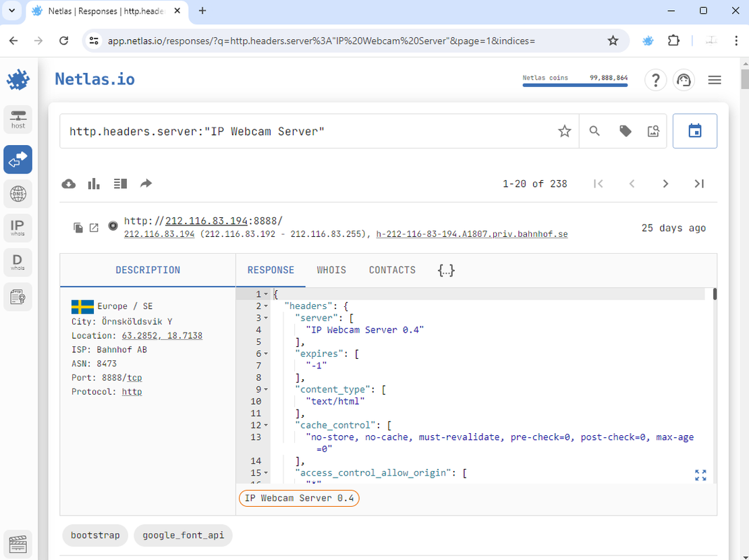Open the Domain whois sidebar icon
Viewport: 749px width, 560px height.
tap(18, 261)
